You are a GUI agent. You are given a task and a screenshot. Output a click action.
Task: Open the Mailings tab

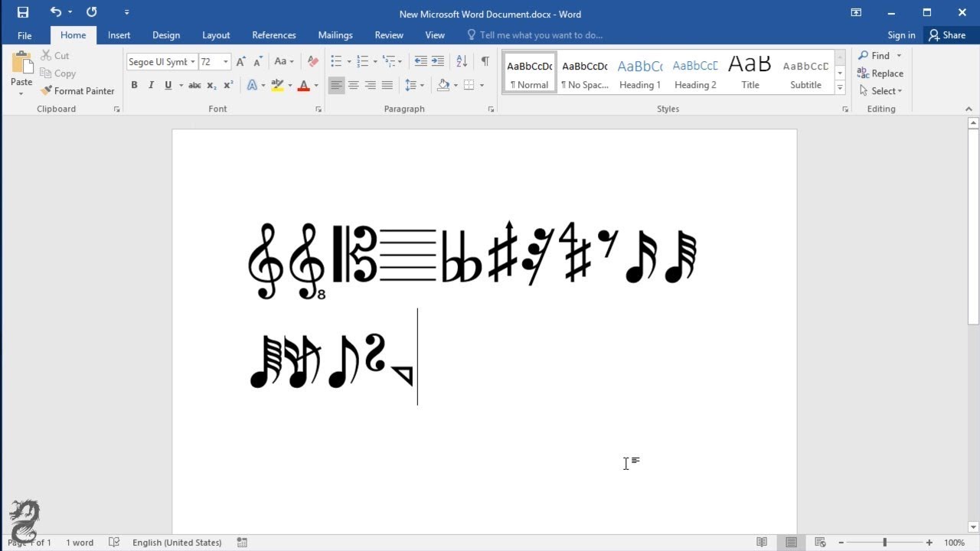pyautogui.click(x=335, y=35)
